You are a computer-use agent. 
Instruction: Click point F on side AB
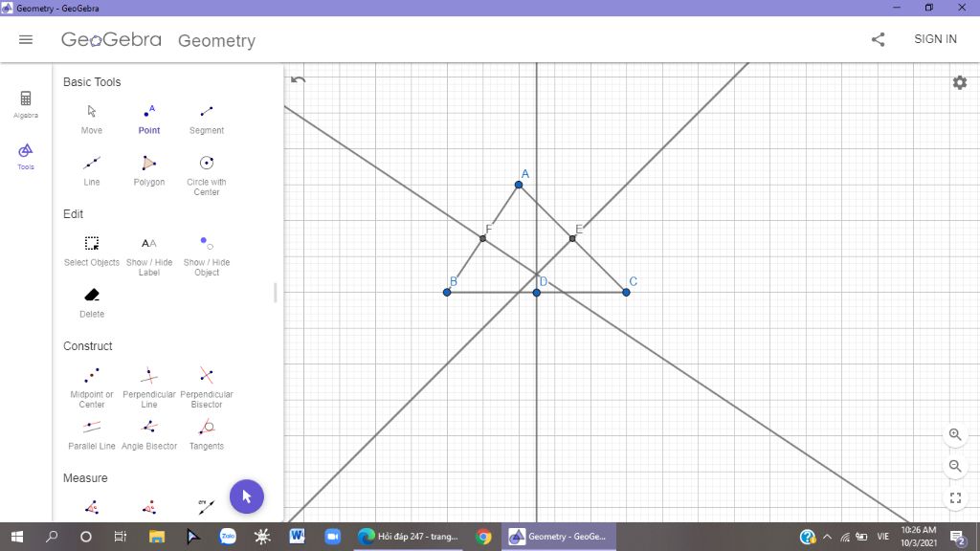482,238
